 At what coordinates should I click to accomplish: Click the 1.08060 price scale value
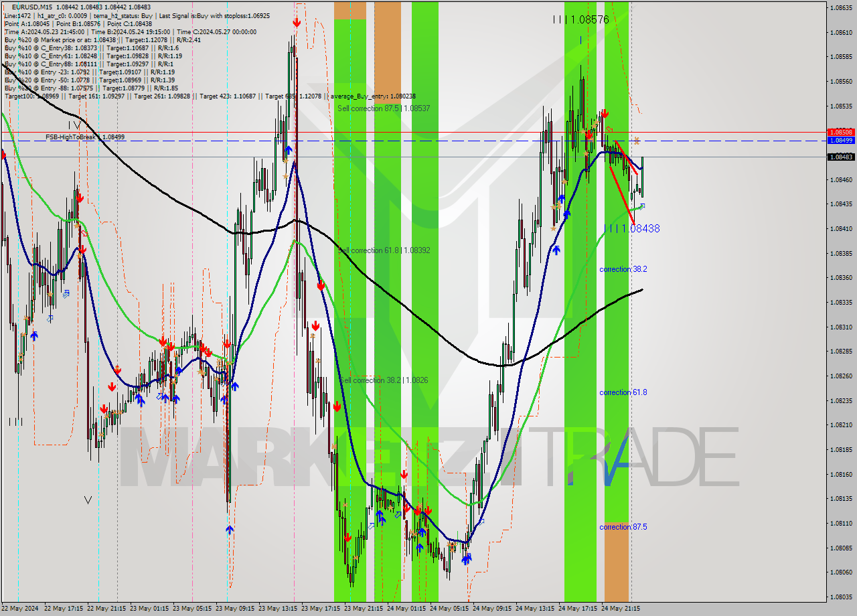841,572
